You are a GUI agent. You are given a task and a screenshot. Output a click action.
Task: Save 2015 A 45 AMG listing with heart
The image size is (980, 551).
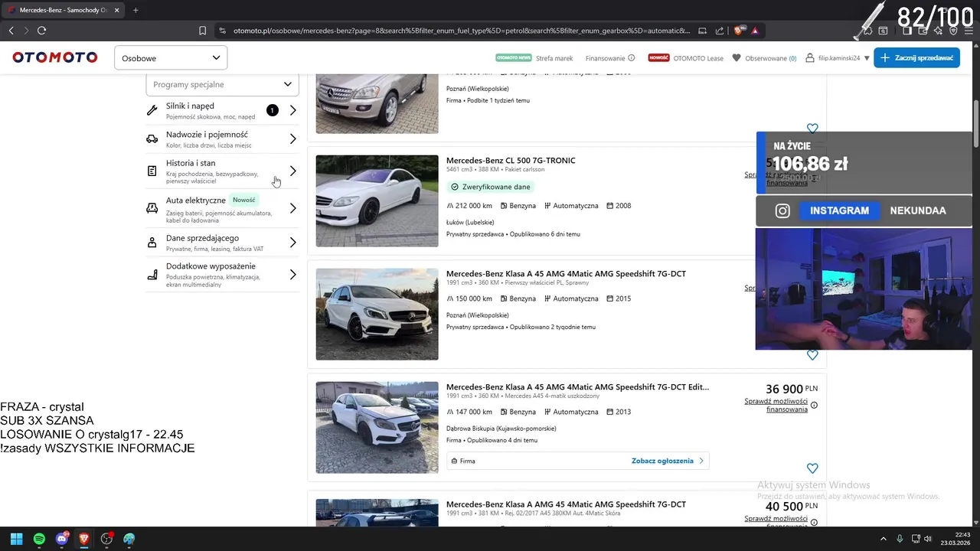[812, 355]
